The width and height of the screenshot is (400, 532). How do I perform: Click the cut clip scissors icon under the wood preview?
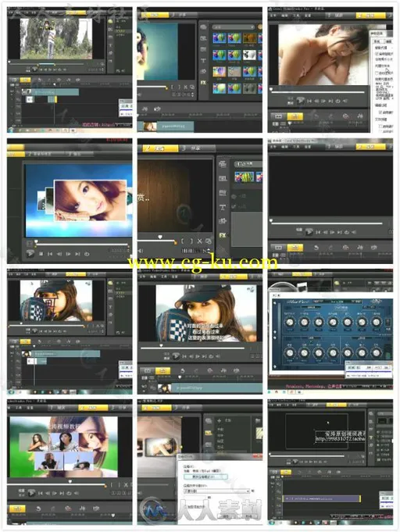click(x=199, y=241)
